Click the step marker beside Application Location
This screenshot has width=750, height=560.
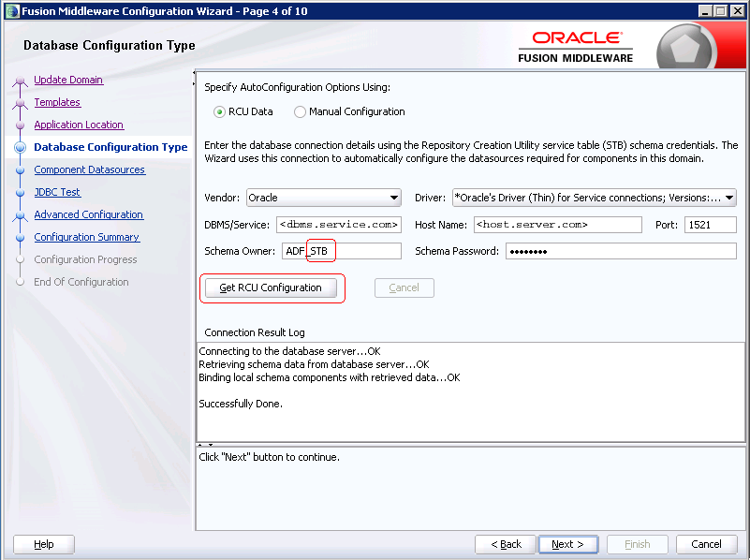[x=20, y=125]
